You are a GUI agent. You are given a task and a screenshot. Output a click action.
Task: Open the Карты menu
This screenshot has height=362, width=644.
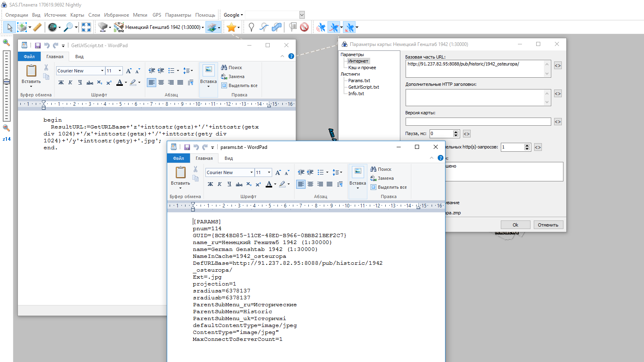pyautogui.click(x=77, y=15)
